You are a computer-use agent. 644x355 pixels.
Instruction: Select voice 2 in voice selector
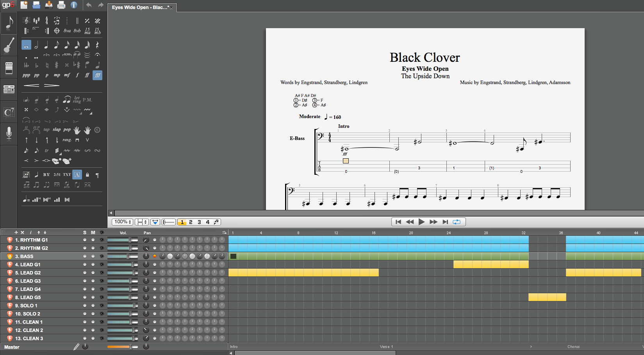(191, 222)
